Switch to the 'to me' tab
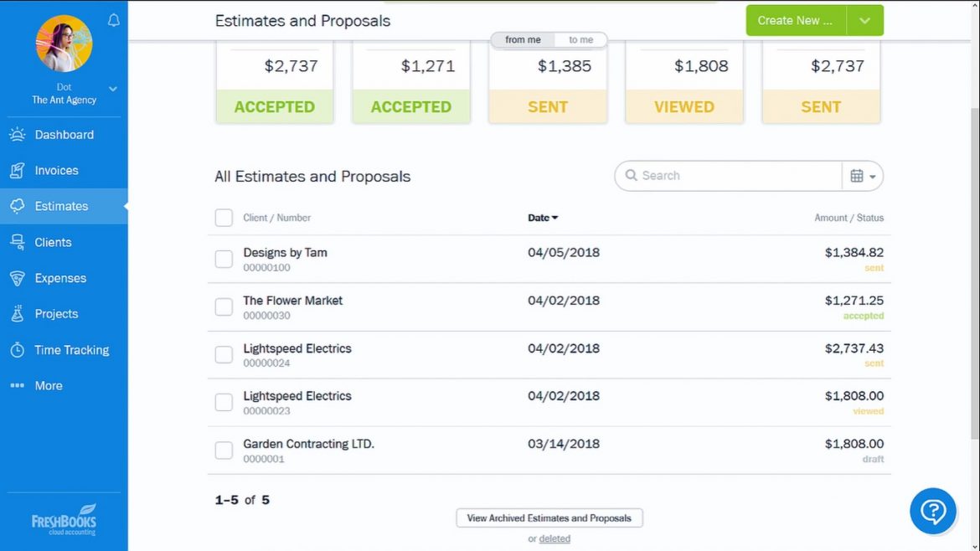This screenshot has width=980, height=551. (581, 39)
